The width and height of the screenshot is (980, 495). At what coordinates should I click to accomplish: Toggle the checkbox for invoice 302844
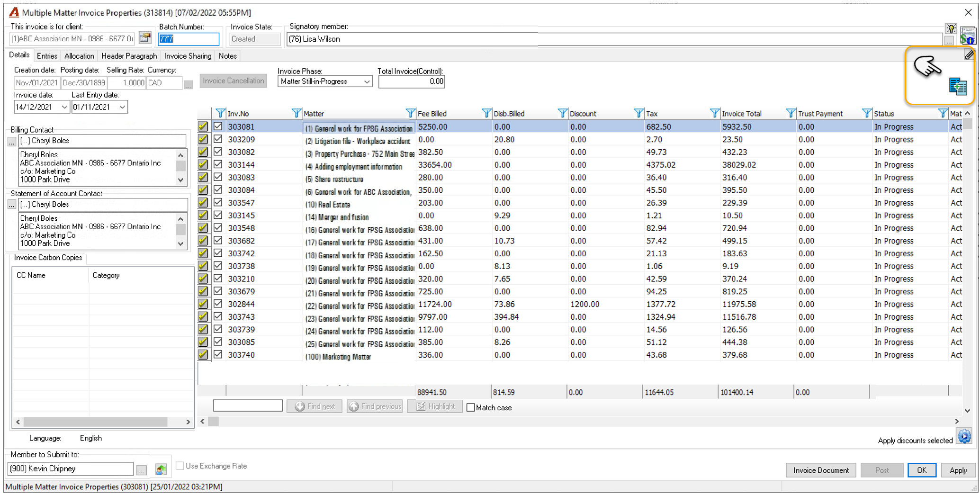coord(218,304)
